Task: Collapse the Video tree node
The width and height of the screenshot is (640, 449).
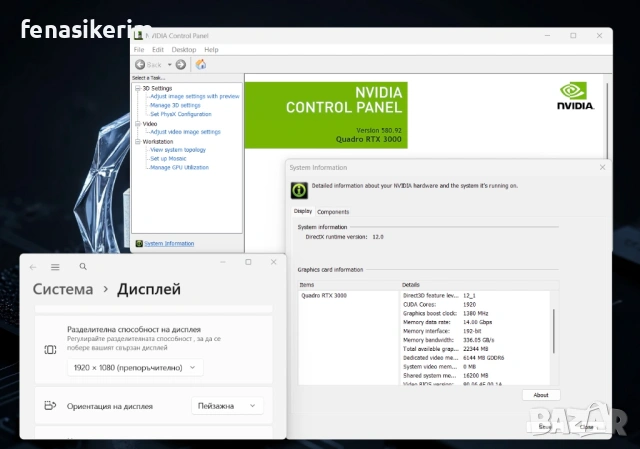Action: coord(138,123)
